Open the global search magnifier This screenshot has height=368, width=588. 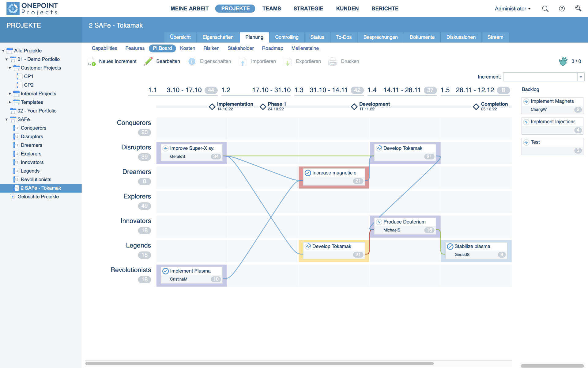545,8
